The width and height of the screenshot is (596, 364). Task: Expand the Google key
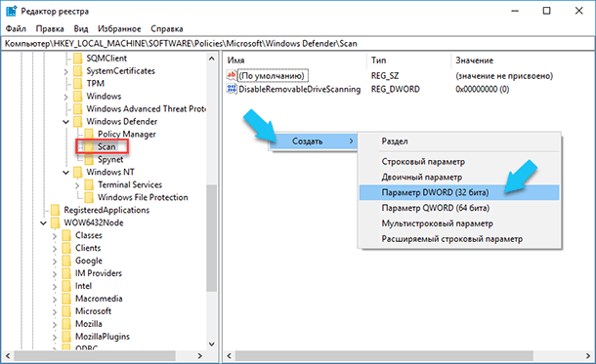tap(55, 262)
